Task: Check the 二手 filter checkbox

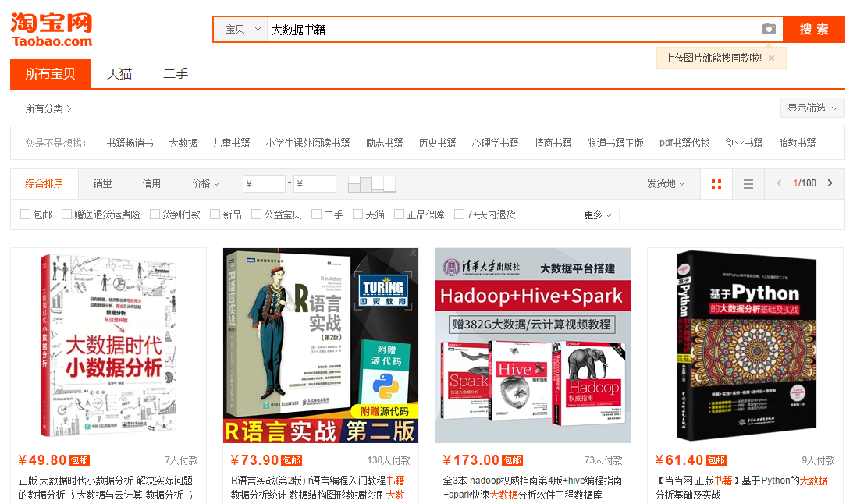Action: click(317, 215)
